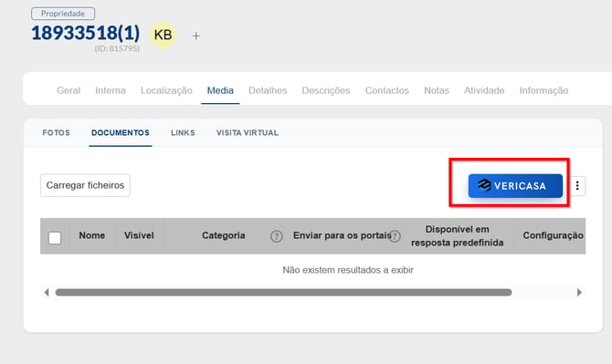612x364 pixels.
Task: Click the horizontal scrollbar thumb
Action: [x=283, y=292]
